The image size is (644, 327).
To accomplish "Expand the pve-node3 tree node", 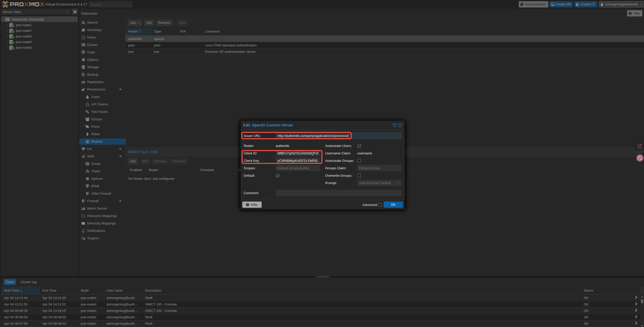I will click(8, 36).
